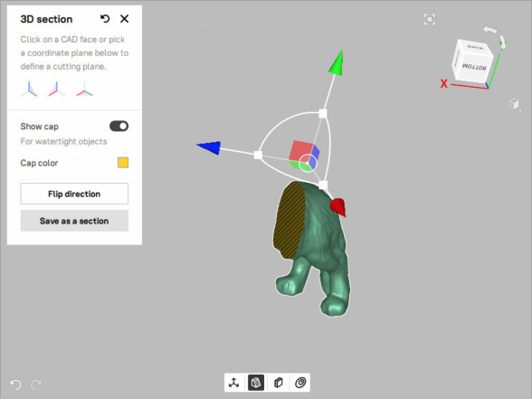The width and height of the screenshot is (532, 399).
Task: Click the transform axes tool in bottom toolbar
Action: pos(233,383)
